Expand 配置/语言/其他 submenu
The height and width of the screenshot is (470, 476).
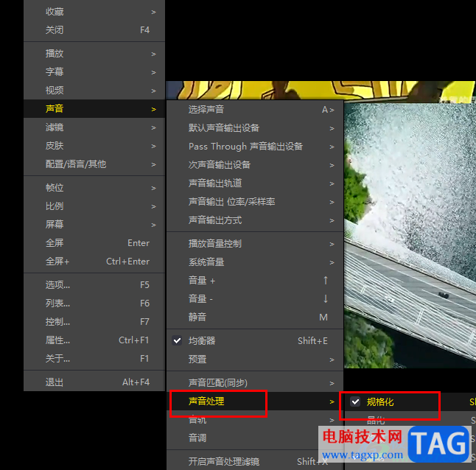coord(94,164)
